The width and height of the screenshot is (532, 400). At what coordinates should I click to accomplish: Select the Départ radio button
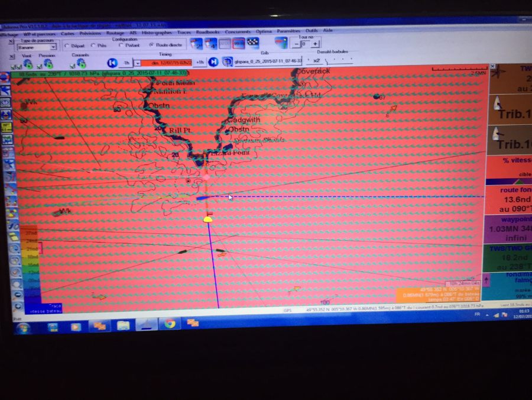(x=67, y=46)
